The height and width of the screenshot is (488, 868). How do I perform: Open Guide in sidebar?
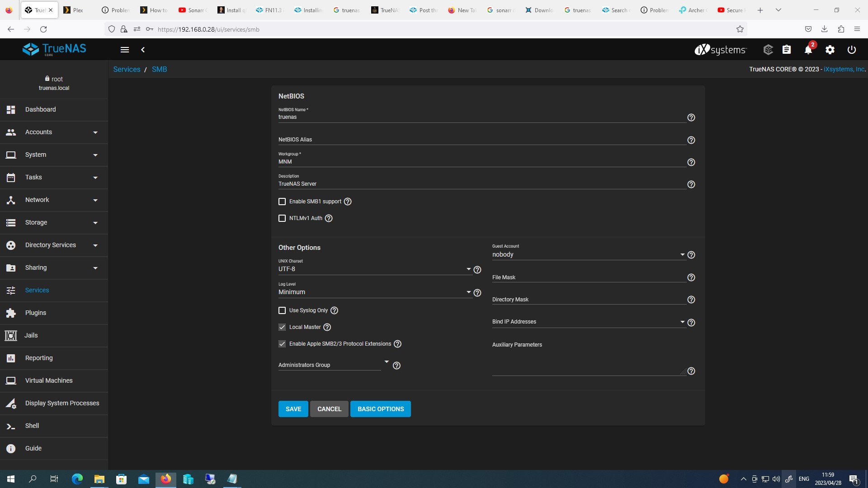pos(54,448)
